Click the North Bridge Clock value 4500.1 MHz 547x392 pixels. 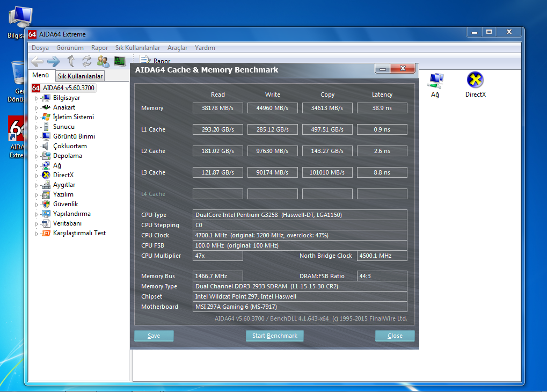click(382, 256)
